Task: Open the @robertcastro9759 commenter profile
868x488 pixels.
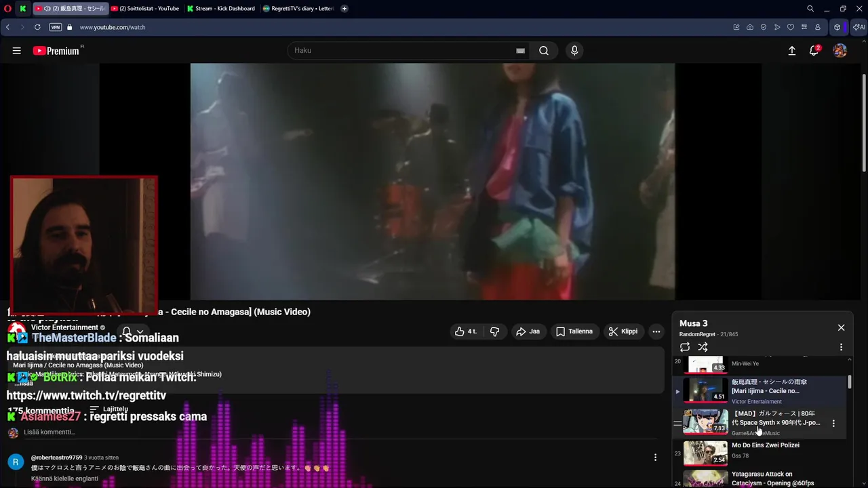Action: tap(56, 457)
